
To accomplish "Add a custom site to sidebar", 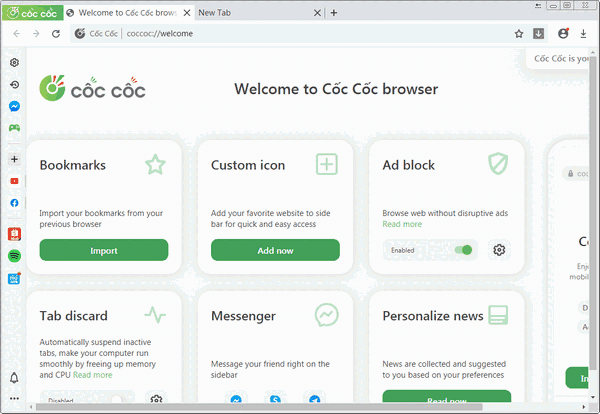I will 15,159.
